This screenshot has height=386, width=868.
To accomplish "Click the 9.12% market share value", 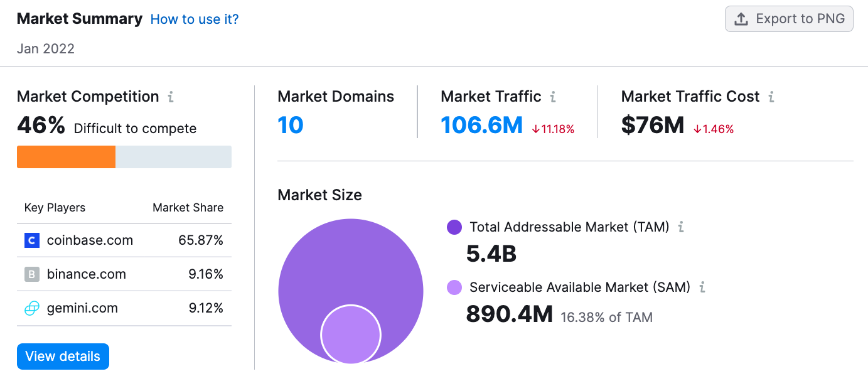I will (206, 308).
